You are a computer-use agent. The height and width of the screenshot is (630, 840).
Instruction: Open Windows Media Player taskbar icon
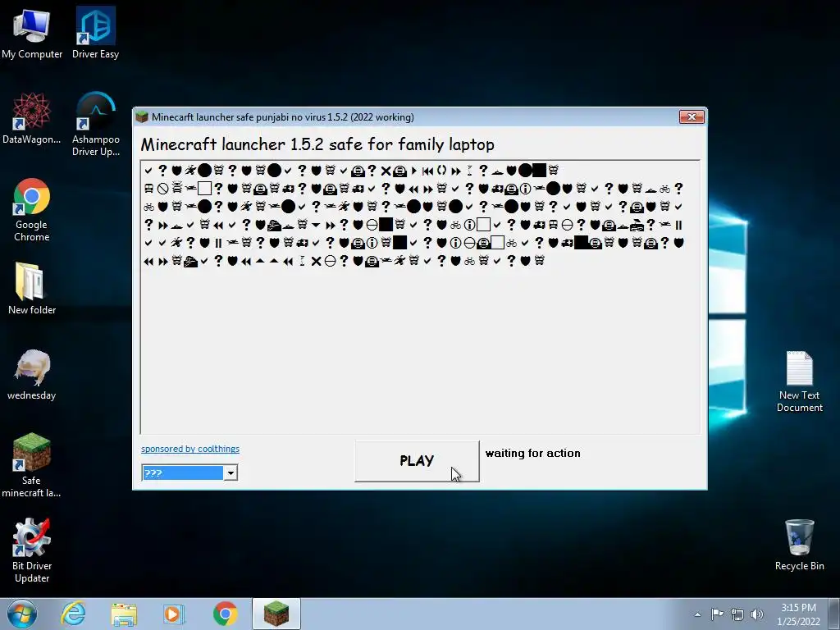pyautogui.click(x=174, y=614)
